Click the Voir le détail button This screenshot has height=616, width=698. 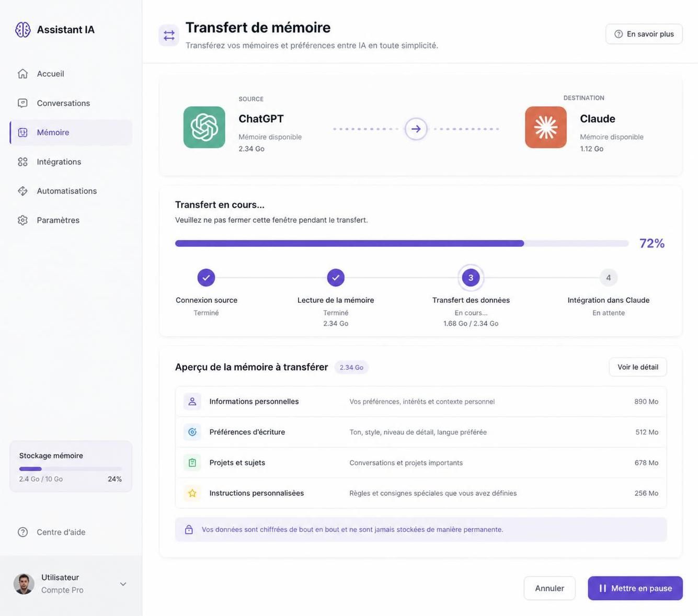pyautogui.click(x=638, y=367)
